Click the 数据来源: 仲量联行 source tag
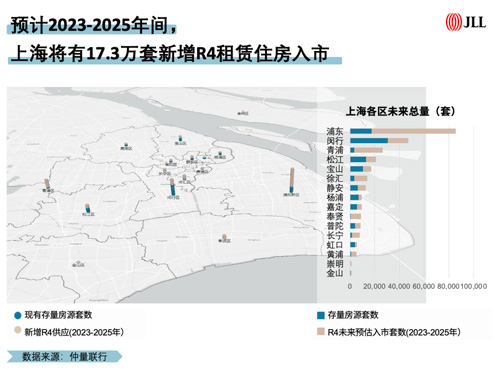This screenshot has height=375, width=500. tap(64, 356)
